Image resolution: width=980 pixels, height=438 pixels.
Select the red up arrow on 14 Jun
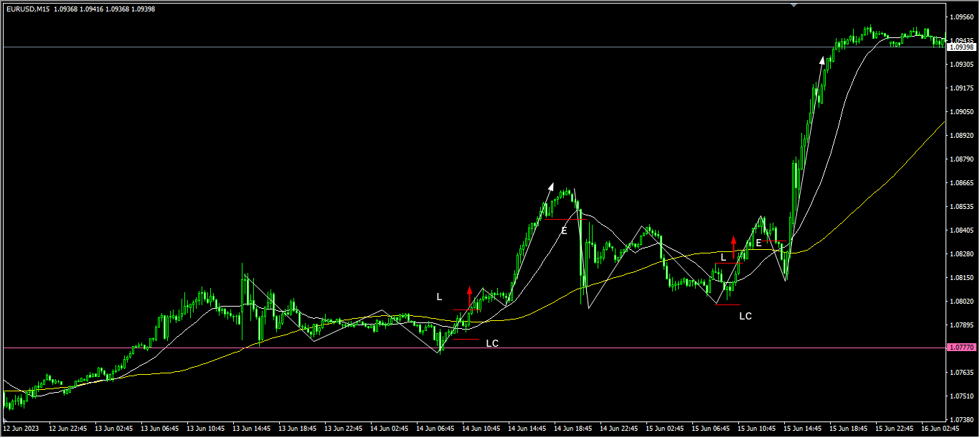tap(470, 296)
